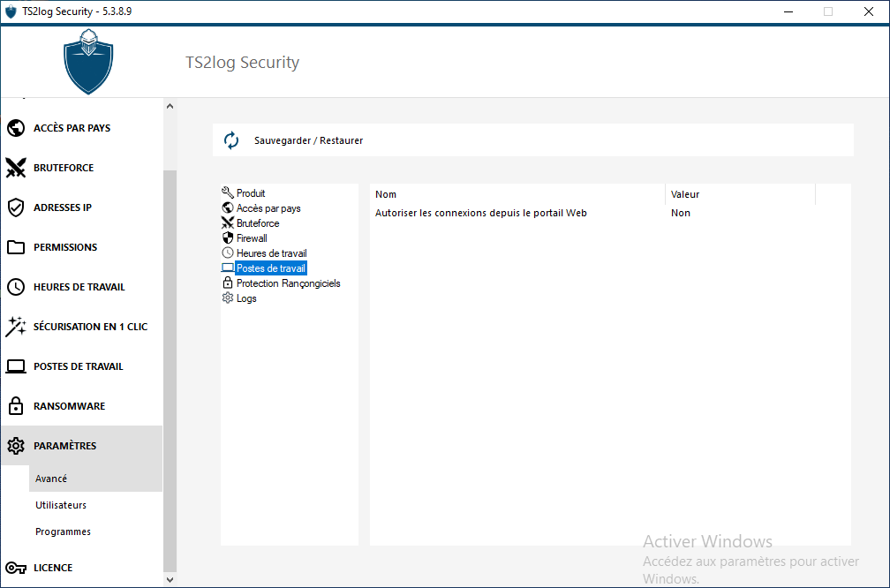Screen dimensions: 890x588
Task: Click the magic wand Sécurisation en 1 clic icon
Action: click(16, 327)
